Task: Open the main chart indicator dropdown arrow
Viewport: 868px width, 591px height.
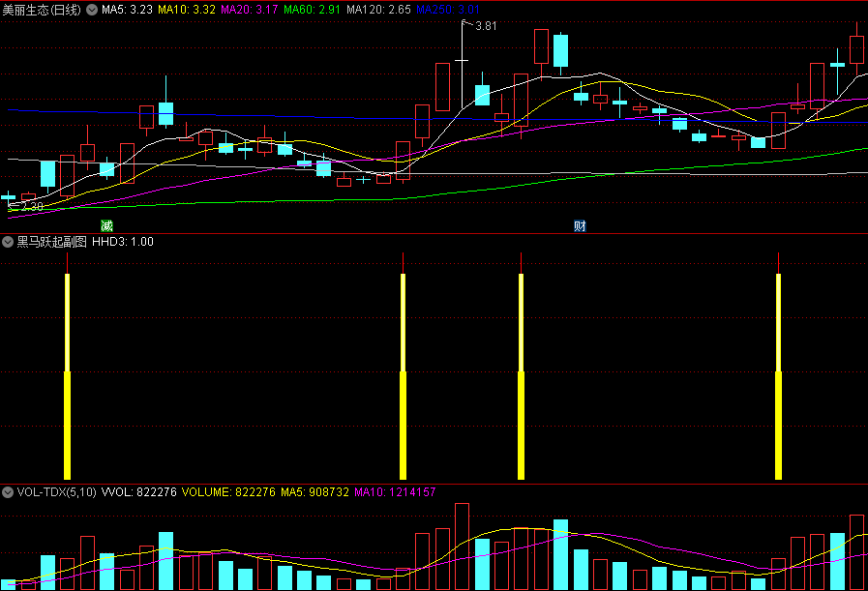Action: [x=92, y=10]
